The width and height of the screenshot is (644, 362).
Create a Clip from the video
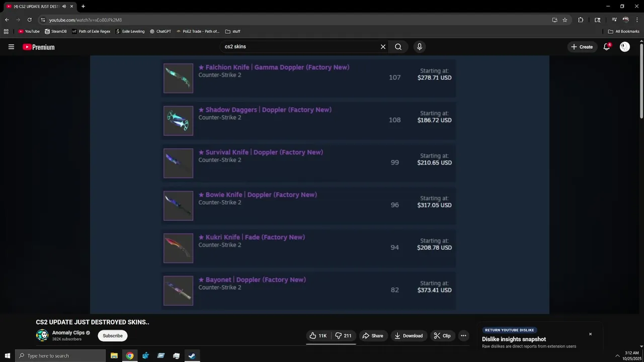(442, 336)
